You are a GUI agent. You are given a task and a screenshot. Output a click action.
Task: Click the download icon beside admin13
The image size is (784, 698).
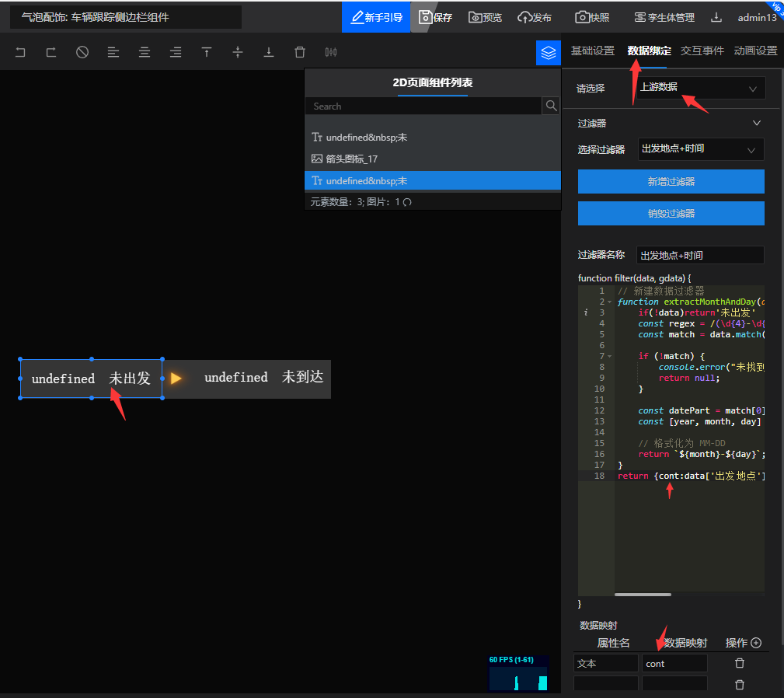(x=716, y=17)
